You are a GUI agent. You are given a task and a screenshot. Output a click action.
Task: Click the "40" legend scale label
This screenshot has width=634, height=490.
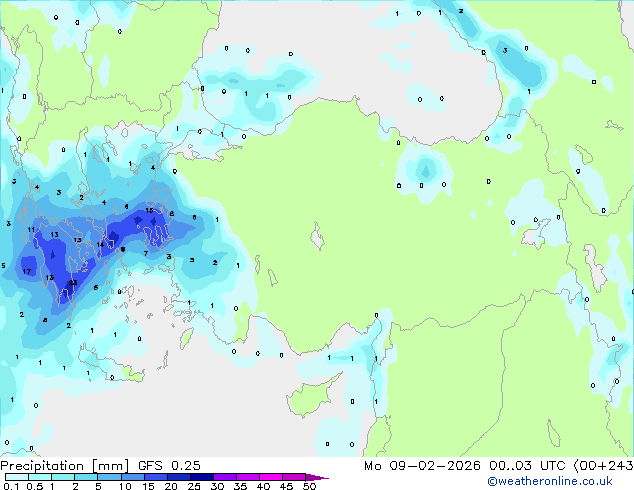coord(263,486)
